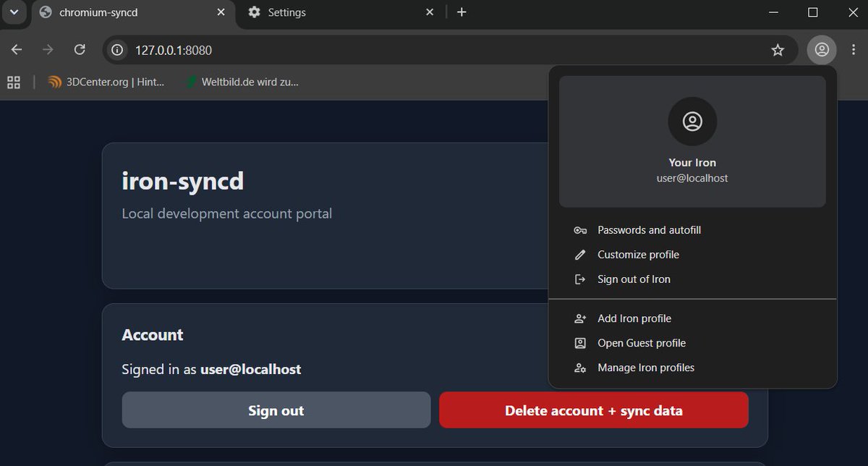Screen dimensions: 868x466
Task: Bookmark this page with the star icon
Action: 778,50
